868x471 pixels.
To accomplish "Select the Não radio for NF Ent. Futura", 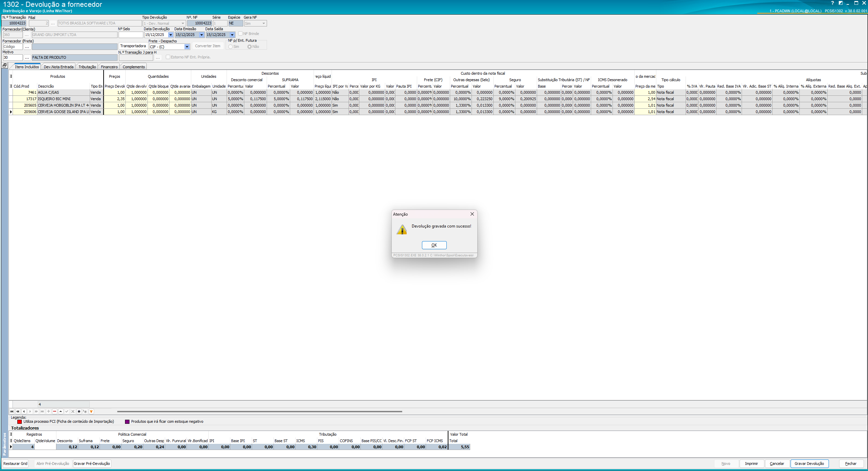I will pos(249,47).
